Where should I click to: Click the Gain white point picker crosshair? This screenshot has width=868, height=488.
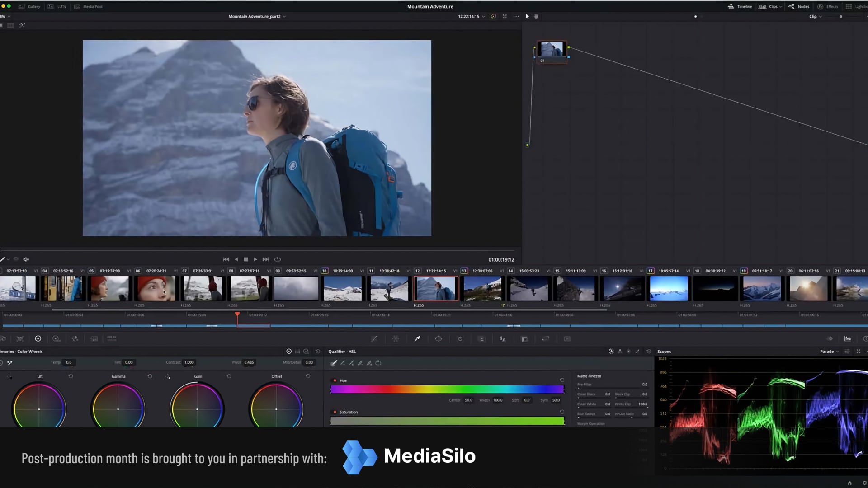[168, 376]
